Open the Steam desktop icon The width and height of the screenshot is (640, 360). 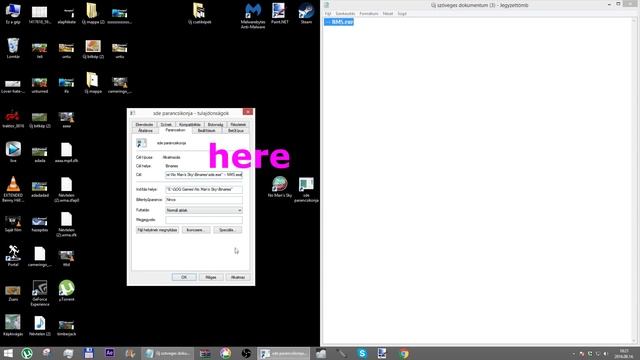[x=306, y=13]
